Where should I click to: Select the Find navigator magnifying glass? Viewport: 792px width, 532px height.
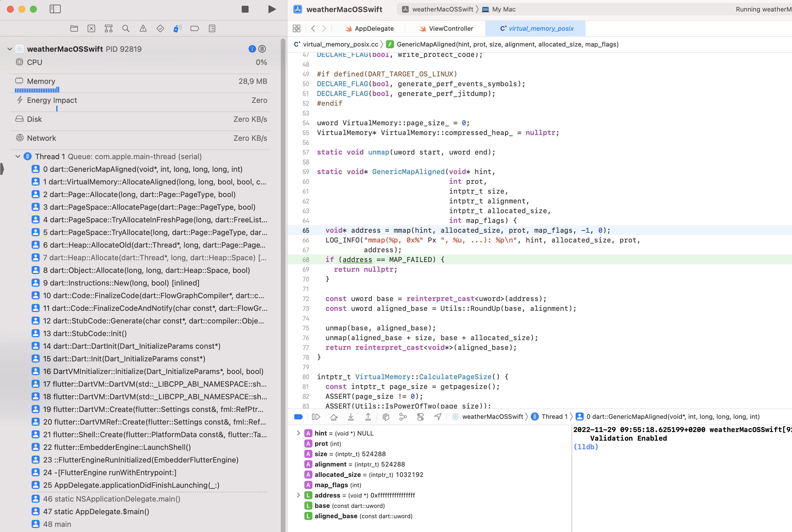tap(126, 28)
